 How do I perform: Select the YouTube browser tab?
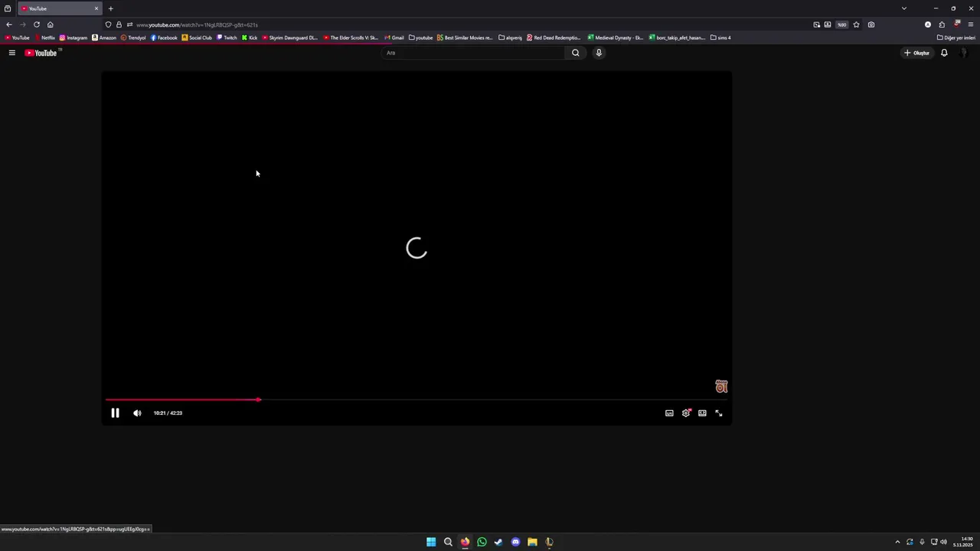click(x=60, y=8)
